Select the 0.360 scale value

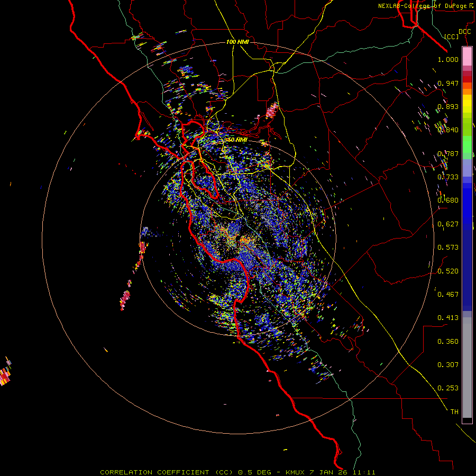448,342
